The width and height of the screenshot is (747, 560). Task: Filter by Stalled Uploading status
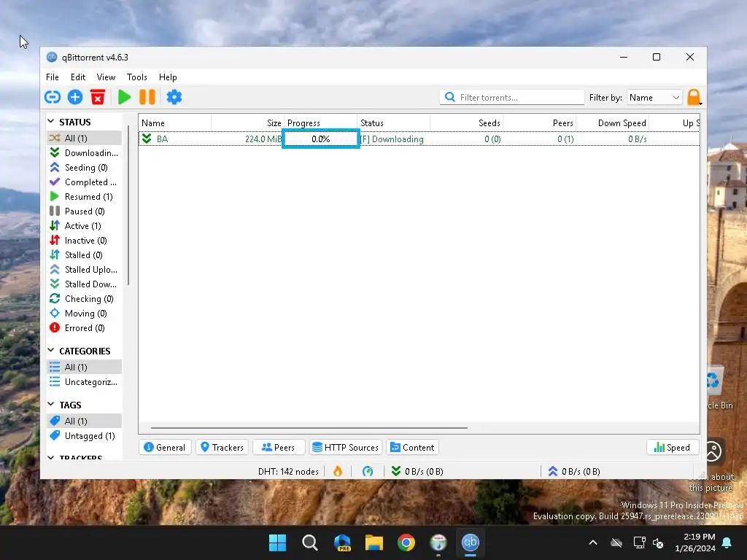pyautogui.click(x=84, y=270)
